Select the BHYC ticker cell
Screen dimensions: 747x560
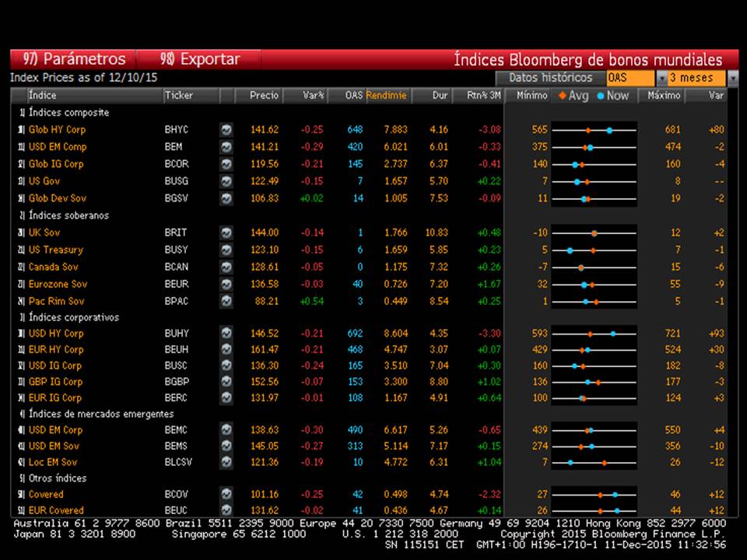177,130
